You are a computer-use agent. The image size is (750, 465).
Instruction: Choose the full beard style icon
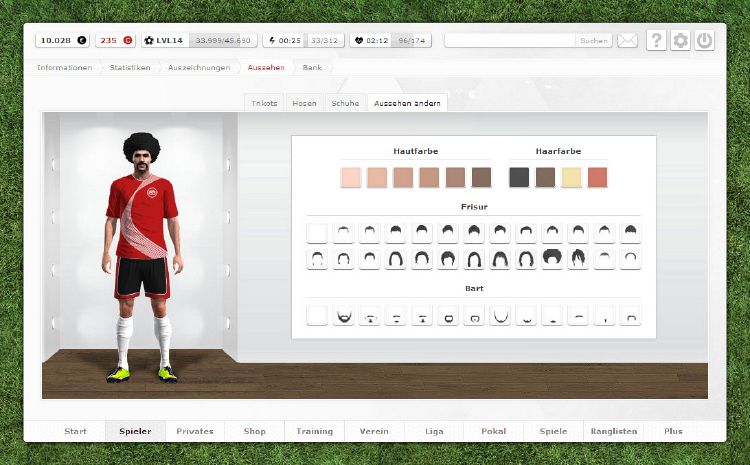[343, 316]
